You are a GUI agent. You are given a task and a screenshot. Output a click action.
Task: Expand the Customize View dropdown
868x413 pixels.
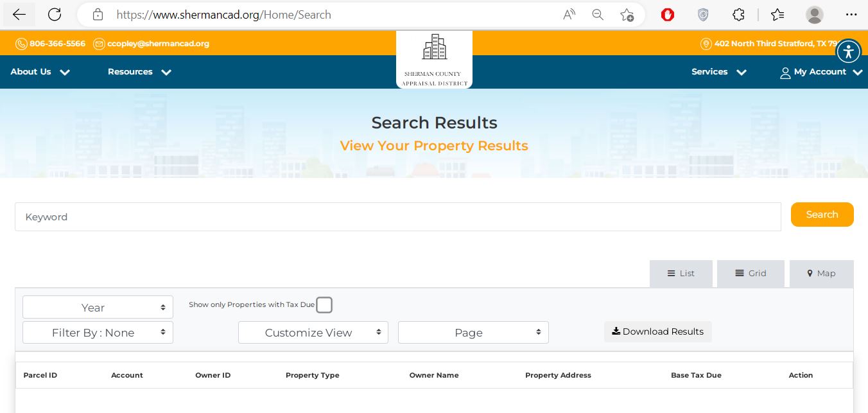click(x=313, y=333)
